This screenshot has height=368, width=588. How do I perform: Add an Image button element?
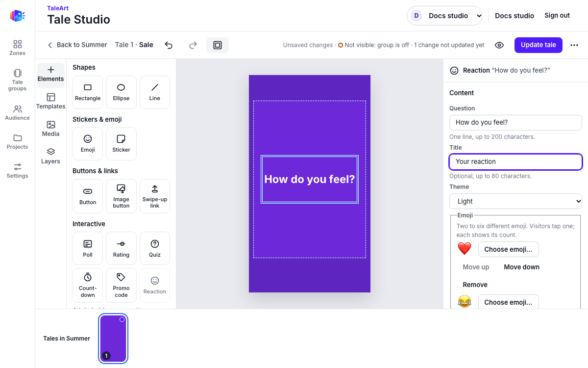pos(121,196)
